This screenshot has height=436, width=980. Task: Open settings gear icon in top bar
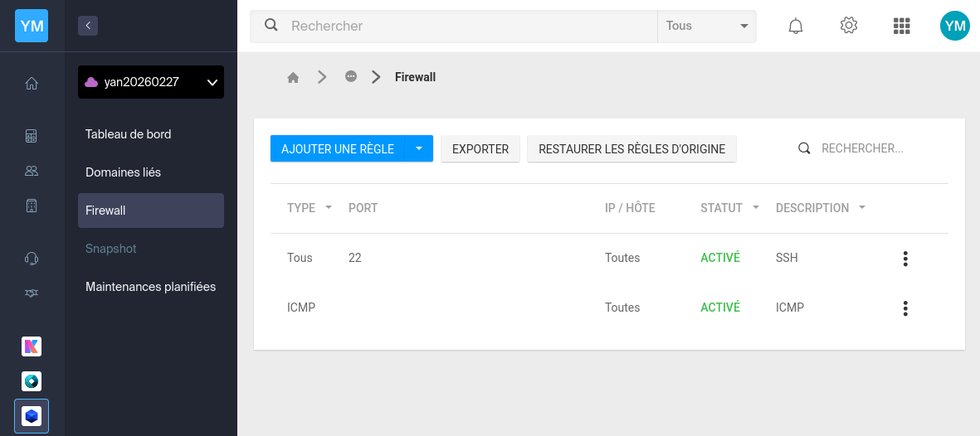pyautogui.click(x=848, y=26)
